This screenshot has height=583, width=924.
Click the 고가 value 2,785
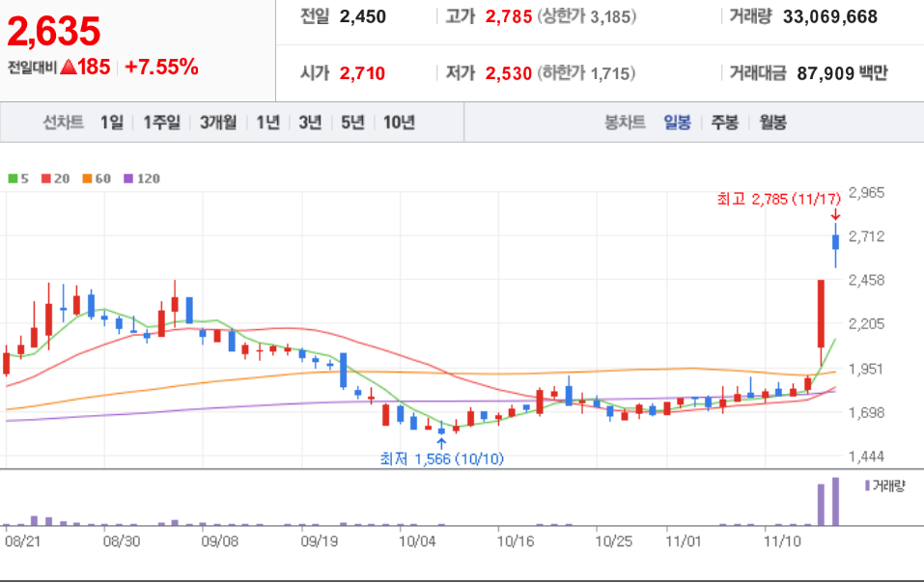509,17
